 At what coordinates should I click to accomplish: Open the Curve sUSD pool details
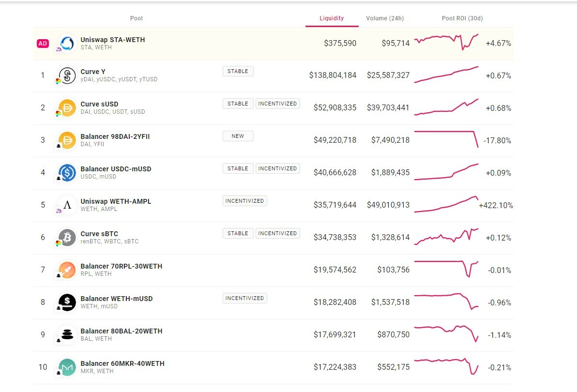click(100, 104)
